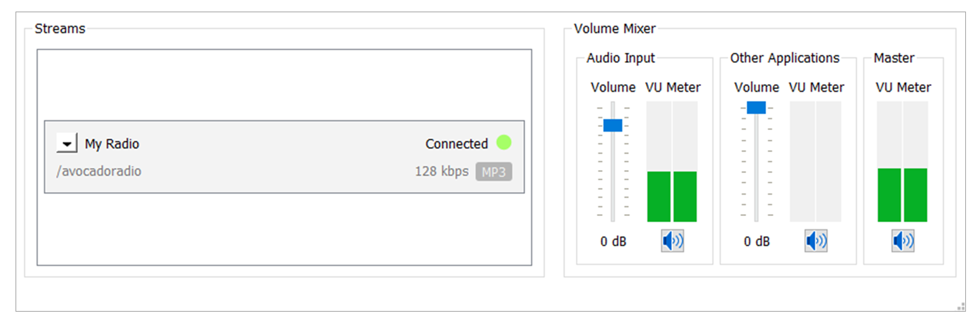Click the Audio Input volume slider handle
The height and width of the screenshot is (320, 980).
[613, 125]
